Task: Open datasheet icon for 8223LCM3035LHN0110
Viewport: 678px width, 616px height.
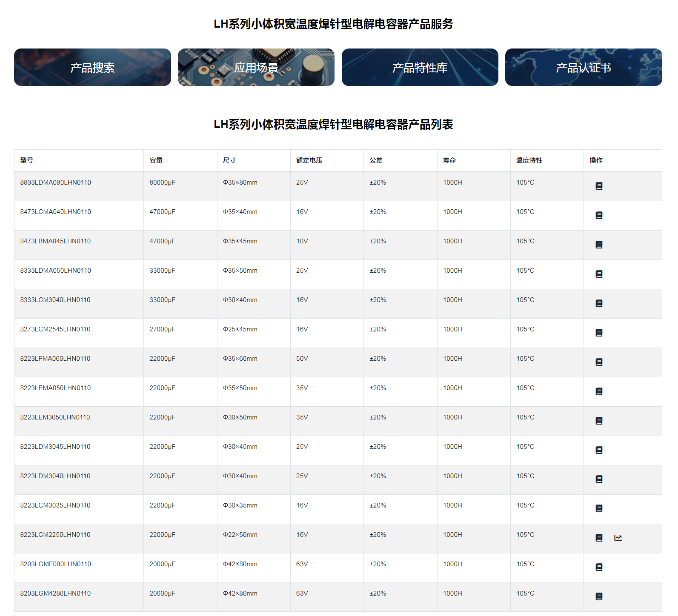Action: [598, 508]
